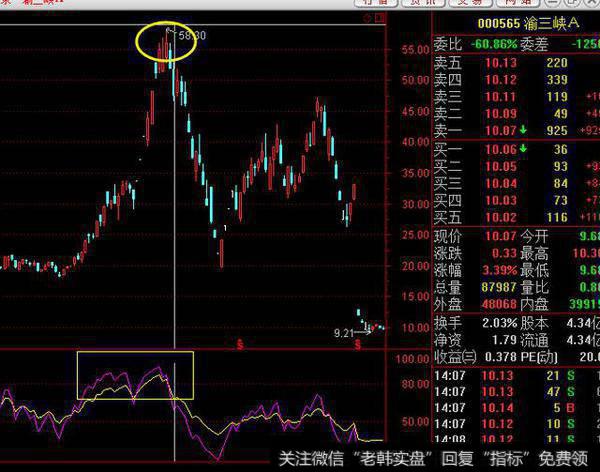Click the 80.00 indicator axis label

(415, 384)
